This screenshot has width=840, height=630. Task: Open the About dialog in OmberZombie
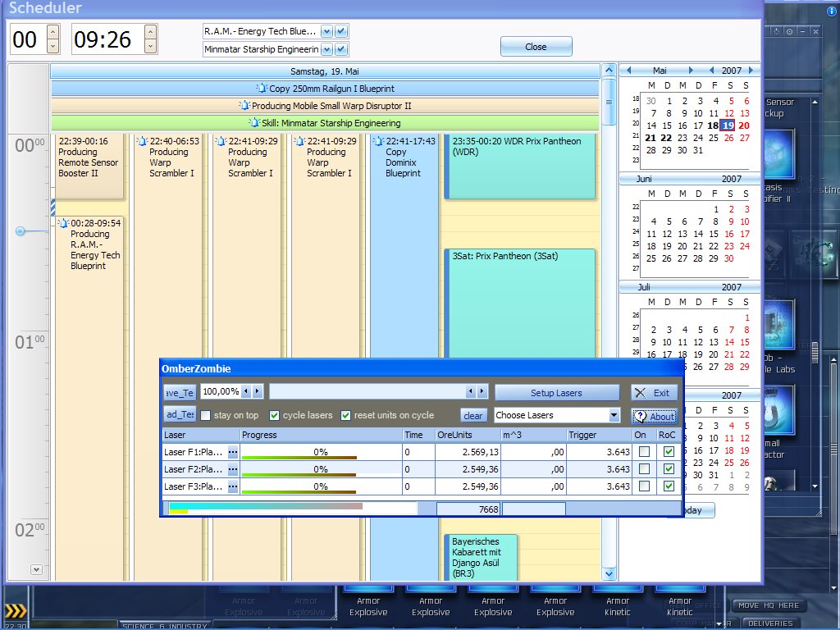(654, 416)
